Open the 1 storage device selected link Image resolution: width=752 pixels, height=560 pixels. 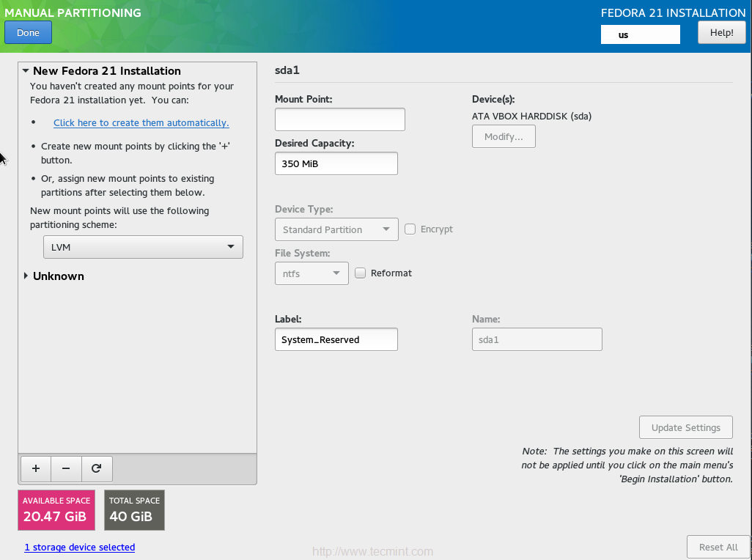coord(80,547)
